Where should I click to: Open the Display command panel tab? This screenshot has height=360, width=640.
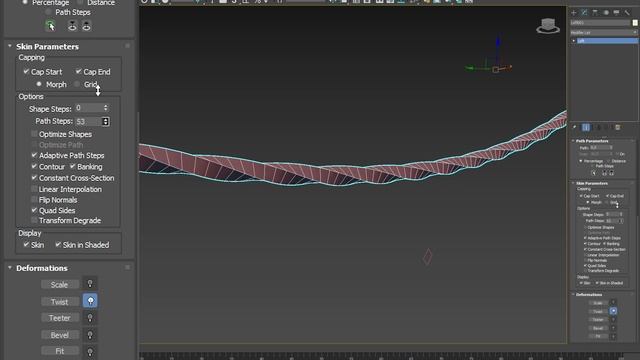pyautogui.click(x=616, y=13)
